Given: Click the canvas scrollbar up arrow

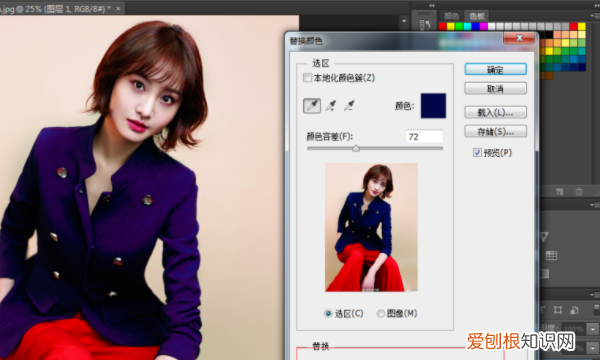Looking at the screenshot, I should coord(403,22).
